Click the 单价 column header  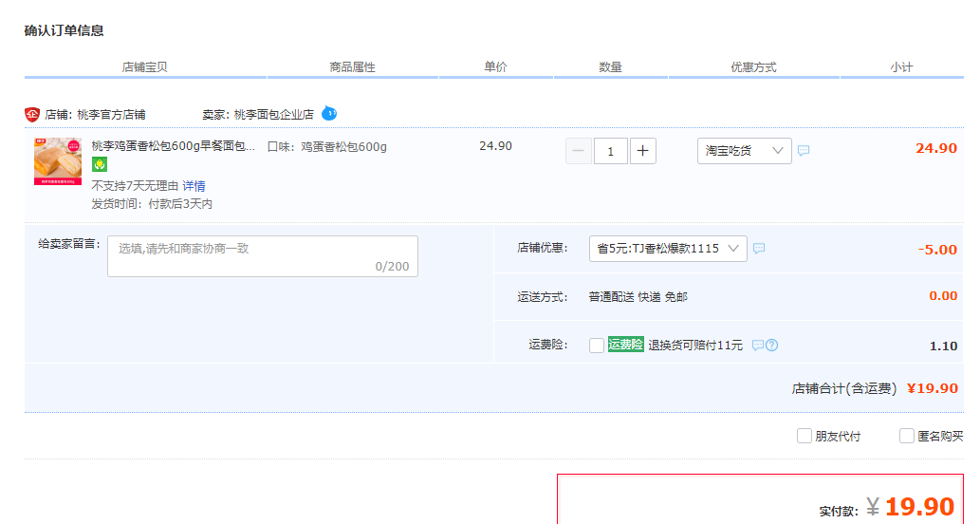click(x=495, y=66)
